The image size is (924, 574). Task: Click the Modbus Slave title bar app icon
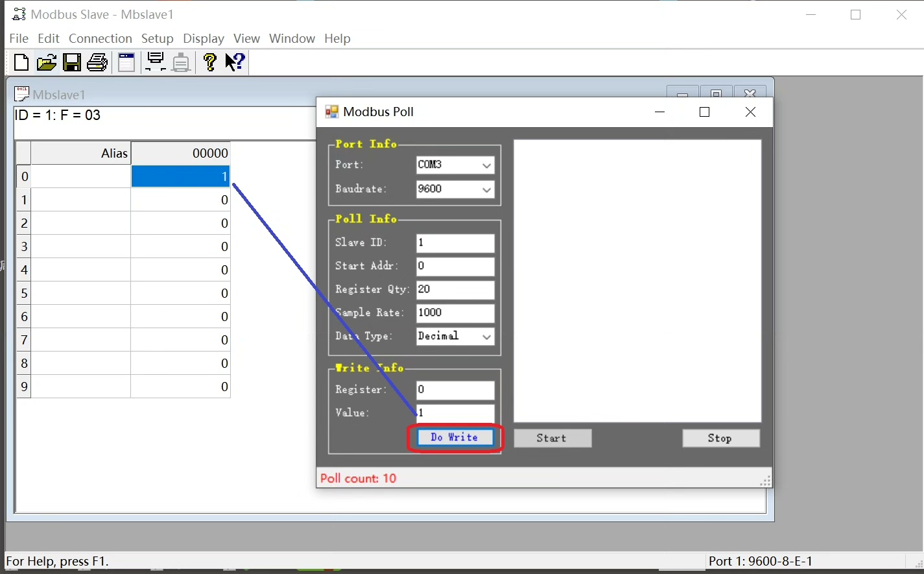(19, 14)
